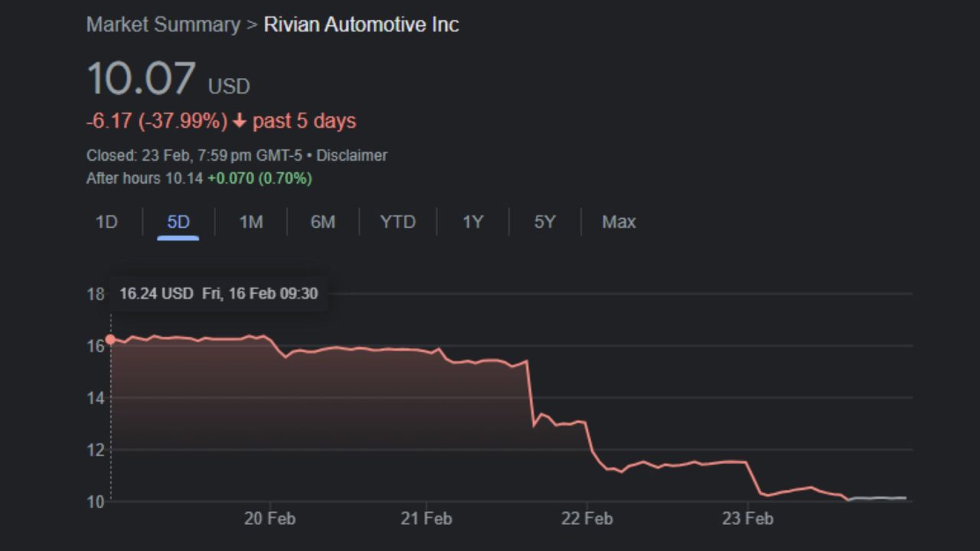This screenshot has width=980, height=551.
Task: Open the Max chart range
Action: (x=619, y=222)
